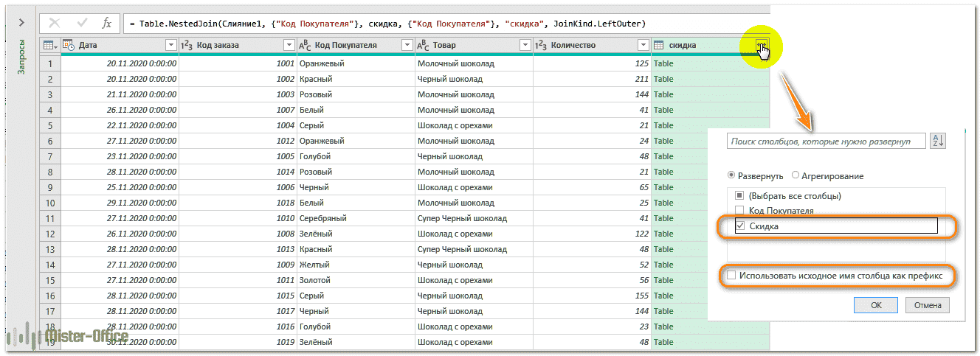Image resolution: width=980 pixels, height=356 pixels.
Task: Click the table corner menu icon
Action: coord(50,46)
